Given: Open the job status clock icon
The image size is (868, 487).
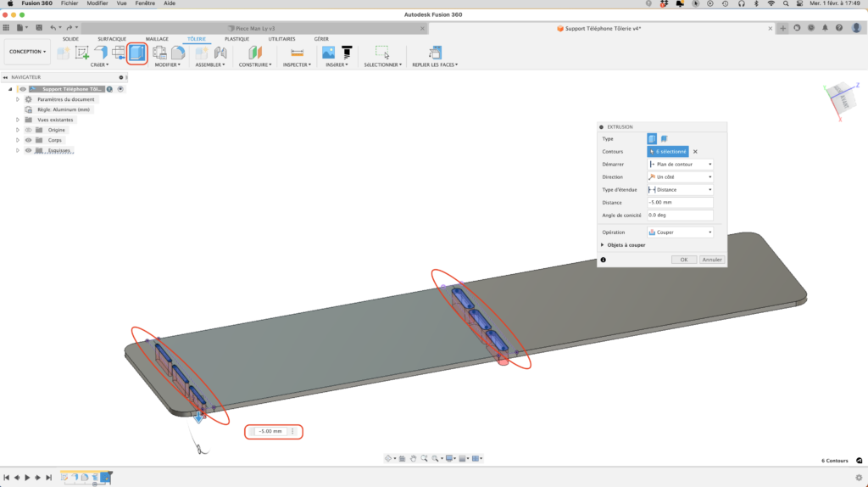Looking at the screenshot, I should [811, 28].
